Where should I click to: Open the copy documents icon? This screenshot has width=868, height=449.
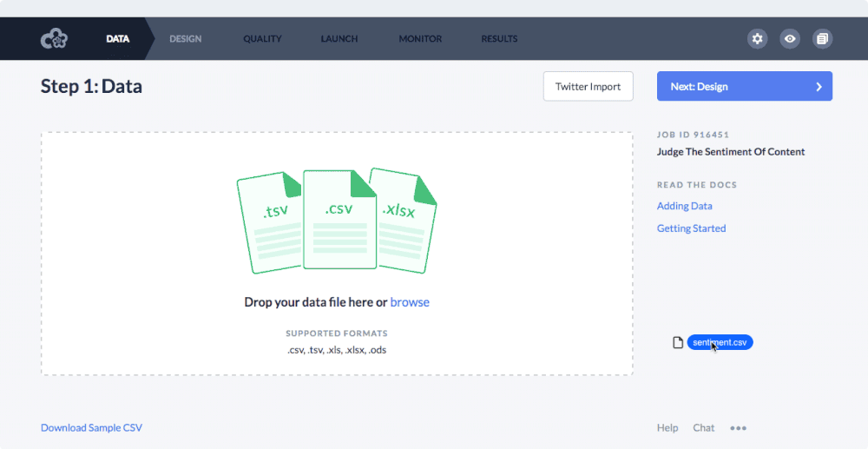pos(823,39)
